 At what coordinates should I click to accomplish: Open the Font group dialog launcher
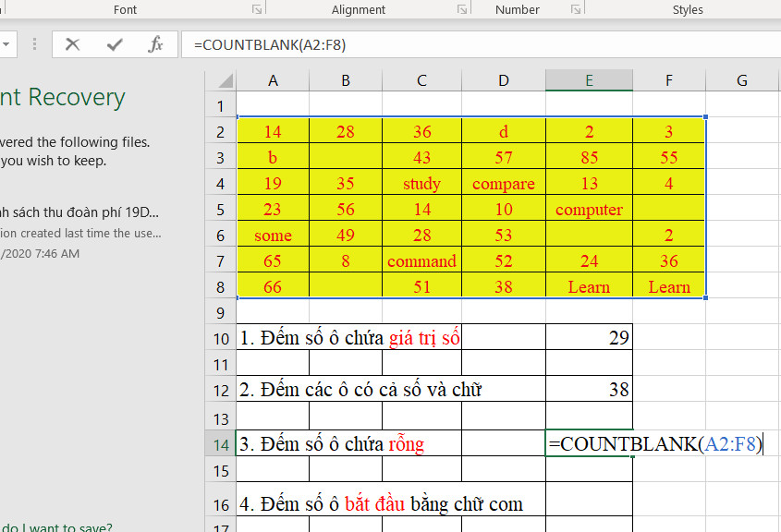pos(256,9)
